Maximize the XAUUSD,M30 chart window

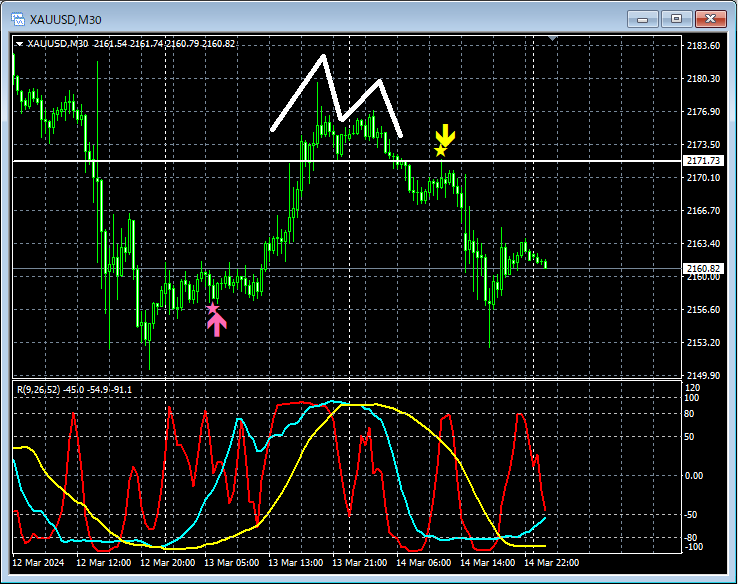point(676,19)
